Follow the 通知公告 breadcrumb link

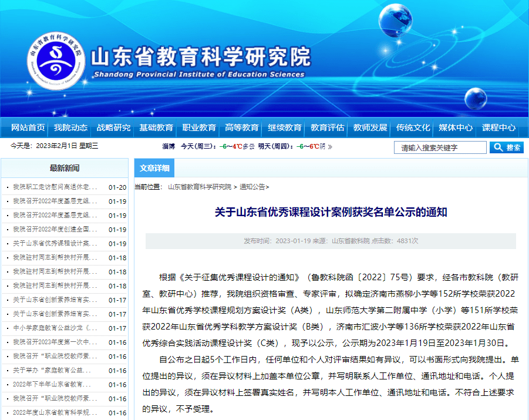pos(252,187)
